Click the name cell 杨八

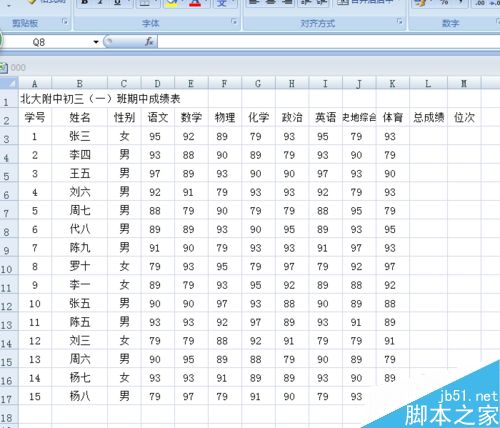pos(80,396)
